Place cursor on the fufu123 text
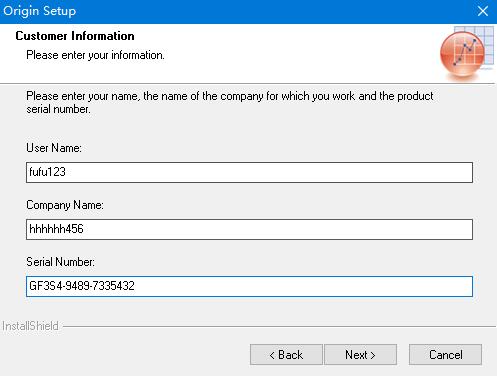 click(x=47, y=172)
